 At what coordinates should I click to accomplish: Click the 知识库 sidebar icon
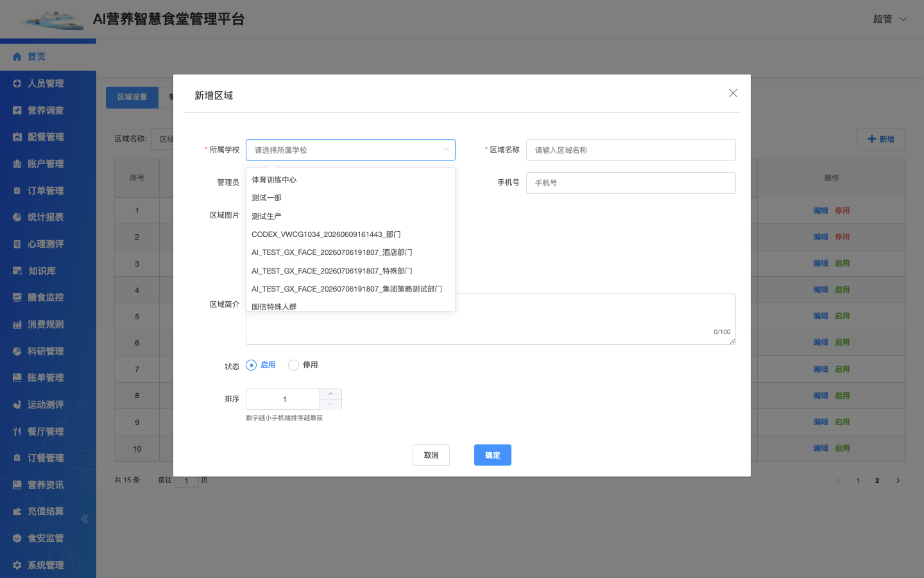coord(17,271)
